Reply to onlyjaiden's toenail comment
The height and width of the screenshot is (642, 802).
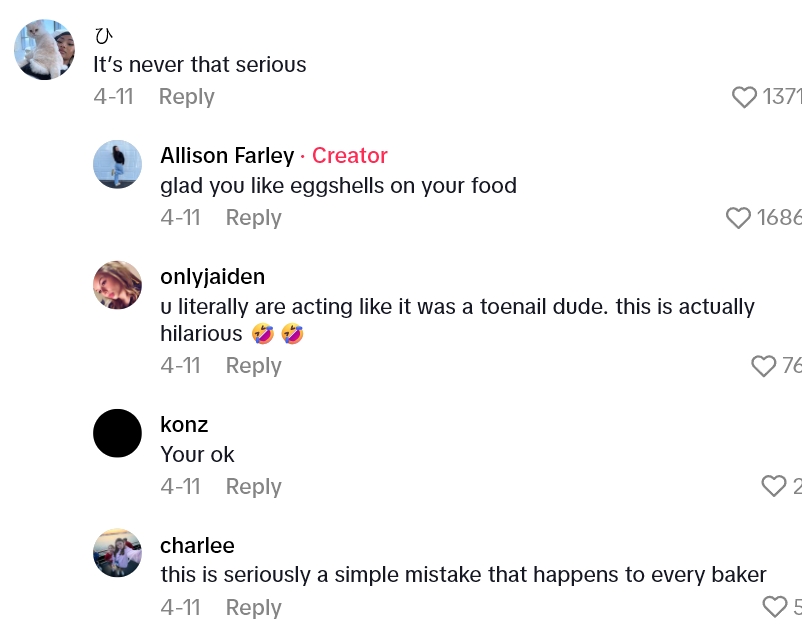pyautogui.click(x=253, y=366)
